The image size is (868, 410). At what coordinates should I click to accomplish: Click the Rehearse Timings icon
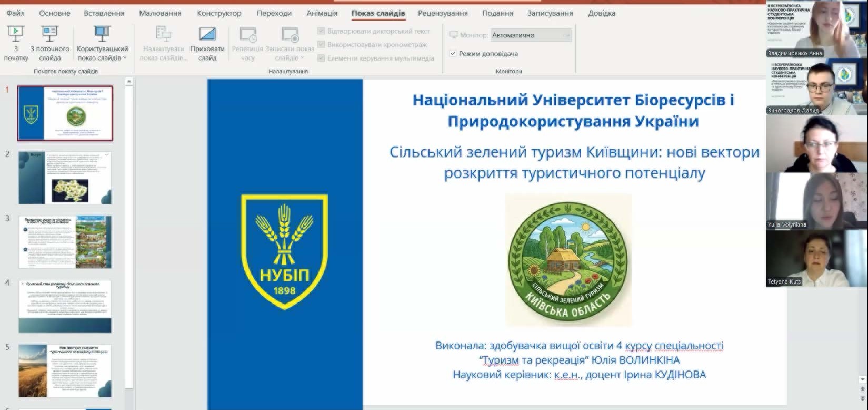[247, 35]
